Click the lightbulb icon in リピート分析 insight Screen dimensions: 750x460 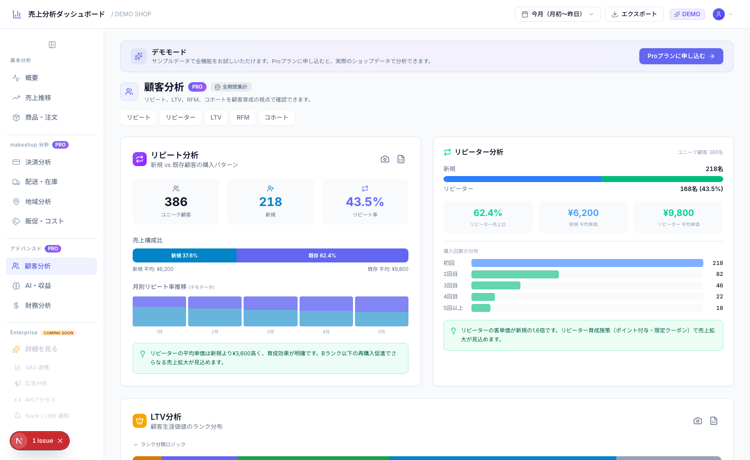[142, 354]
